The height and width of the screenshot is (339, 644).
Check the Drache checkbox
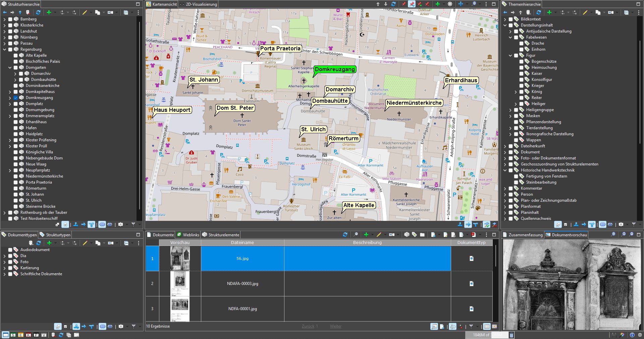click(522, 43)
